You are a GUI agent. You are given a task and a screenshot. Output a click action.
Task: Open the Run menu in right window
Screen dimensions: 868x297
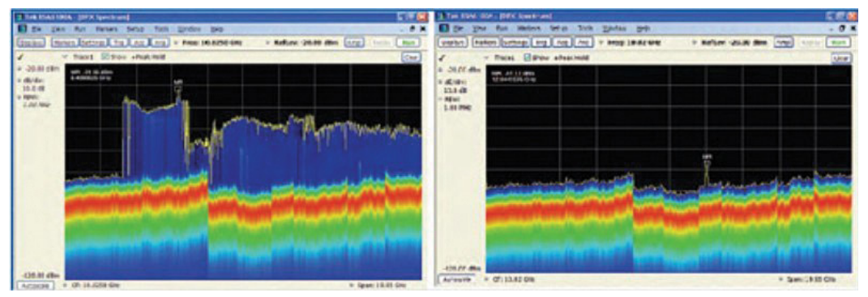[502, 28]
